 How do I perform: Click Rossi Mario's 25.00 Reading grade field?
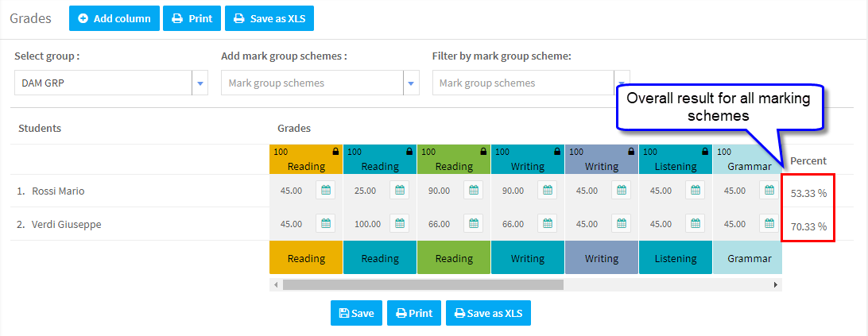point(367,191)
